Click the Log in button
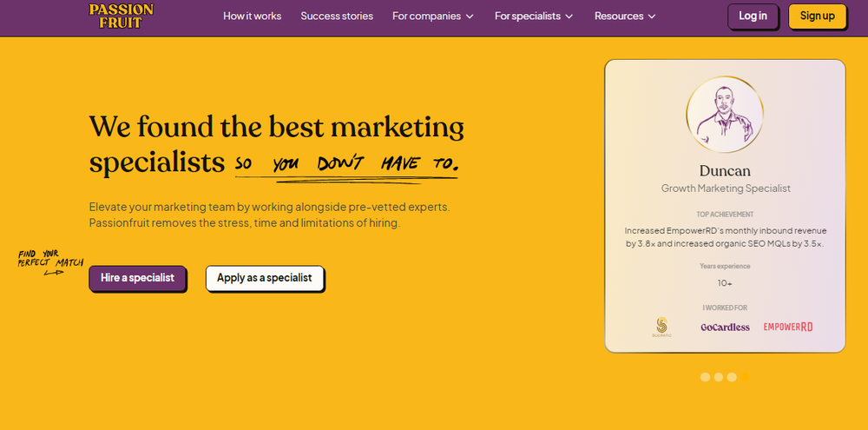This screenshot has height=430, width=868. (753, 16)
